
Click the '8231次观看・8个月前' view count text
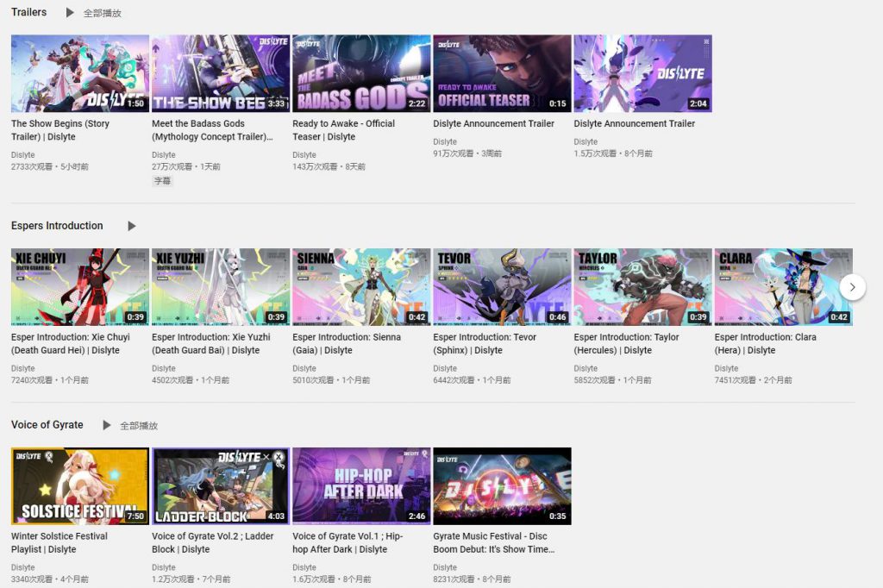click(472, 579)
